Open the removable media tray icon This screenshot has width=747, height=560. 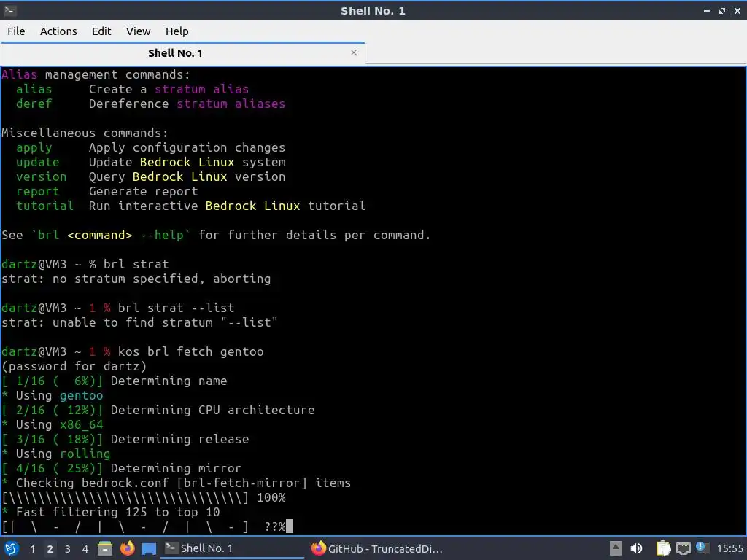pyautogui.click(x=616, y=548)
